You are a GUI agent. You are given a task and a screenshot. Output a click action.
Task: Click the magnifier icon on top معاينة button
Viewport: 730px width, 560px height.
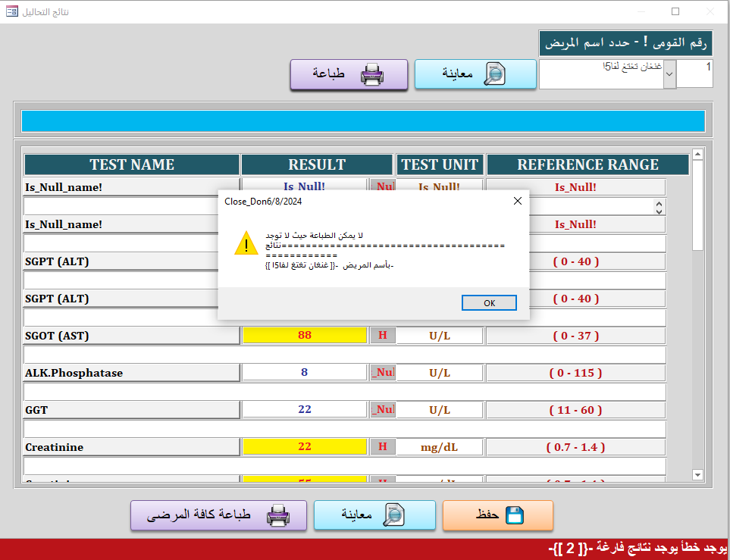tap(494, 74)
